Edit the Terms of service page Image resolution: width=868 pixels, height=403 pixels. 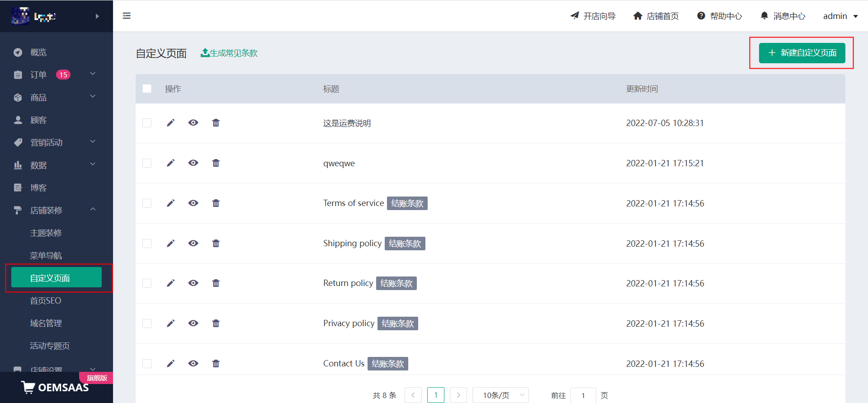click(170, 203)
